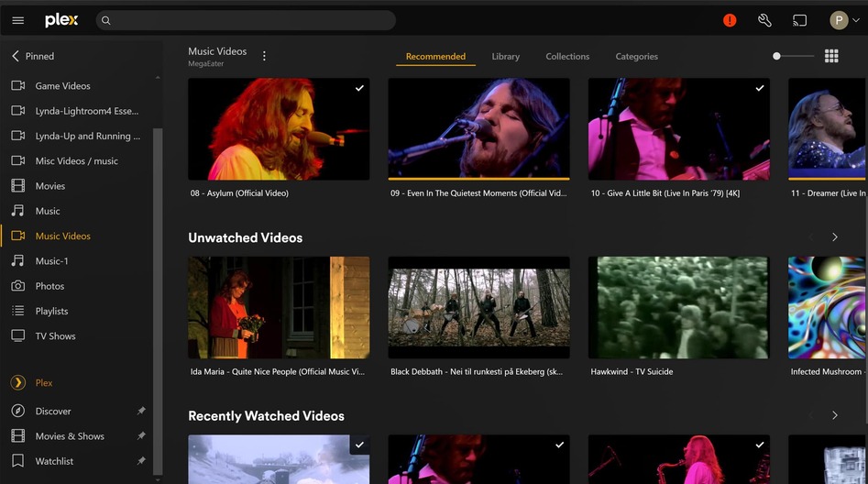Image resolution: width=868 pixels, height=484 pixels.
Task: Open the Infected Mushroom video thumbnail
Action: point(828,307)
